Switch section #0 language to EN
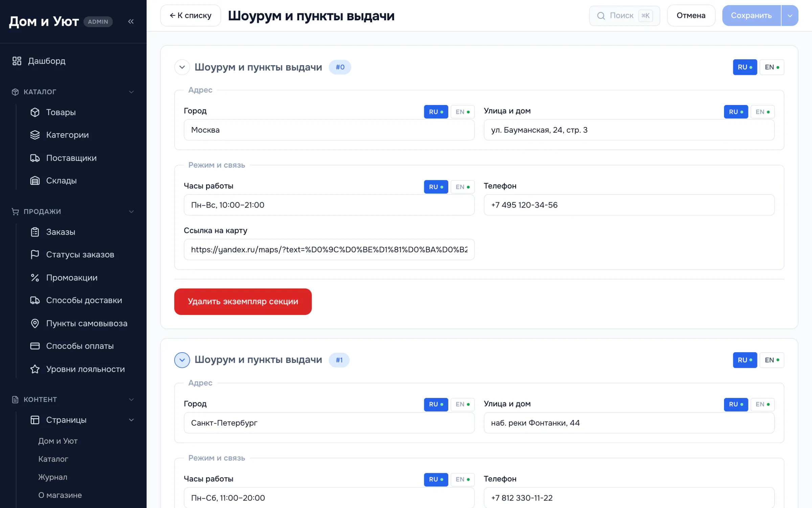Image resolution: width=812 pixels, height=508 pixels. 772,67
